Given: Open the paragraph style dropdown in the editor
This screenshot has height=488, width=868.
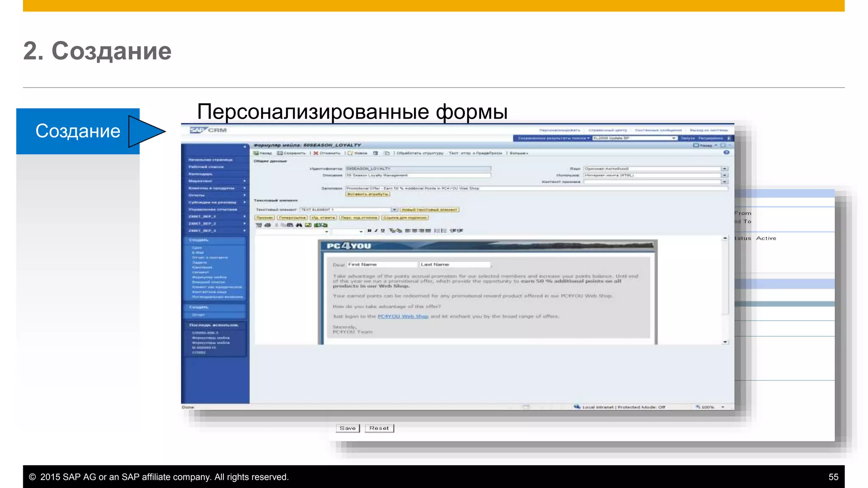Looking at the screenshot, I should click(327, 231).
